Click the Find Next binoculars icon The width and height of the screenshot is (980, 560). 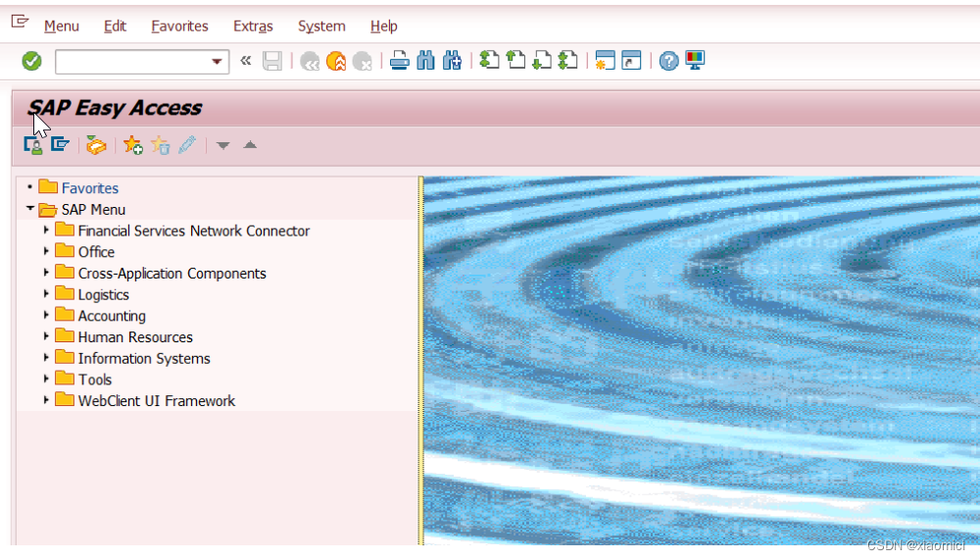pos(452,61)
